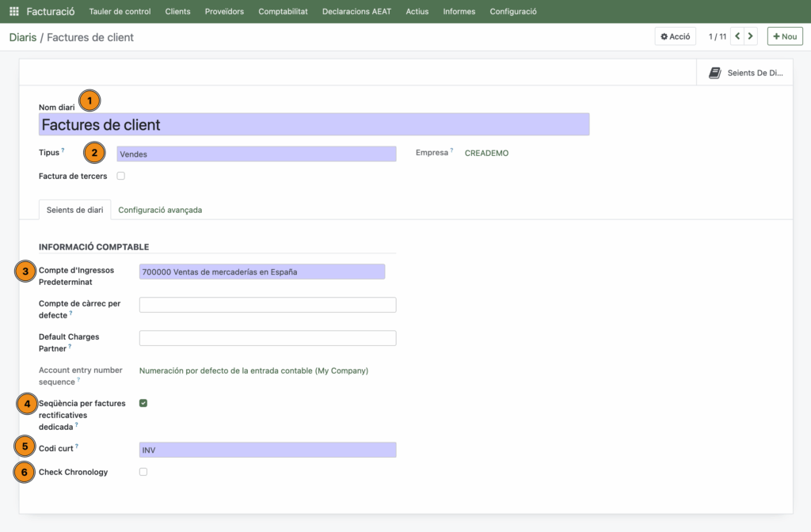Click the orange number 1 marker

89,101
